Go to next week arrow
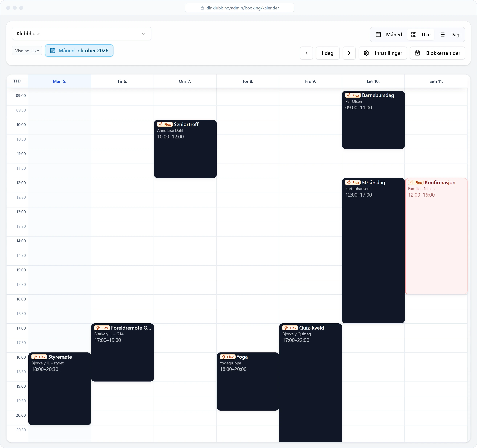Screen dimensions: 477x448 tap(349, 53)
